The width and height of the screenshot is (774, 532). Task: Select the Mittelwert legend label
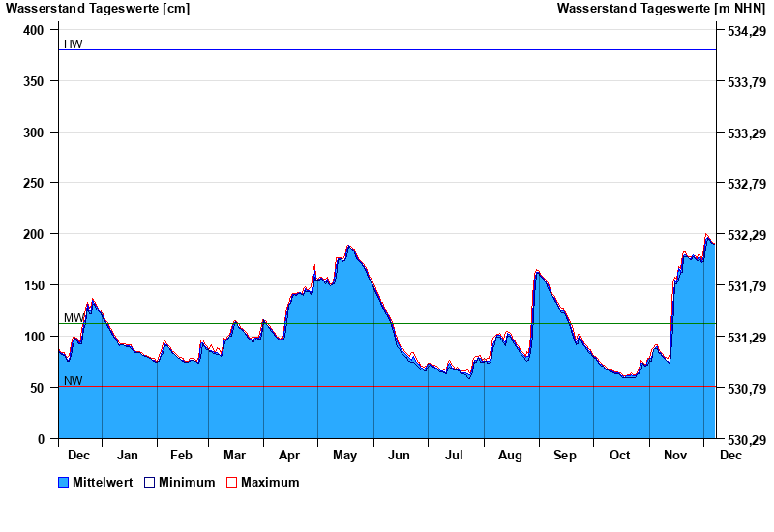[103, 482]
